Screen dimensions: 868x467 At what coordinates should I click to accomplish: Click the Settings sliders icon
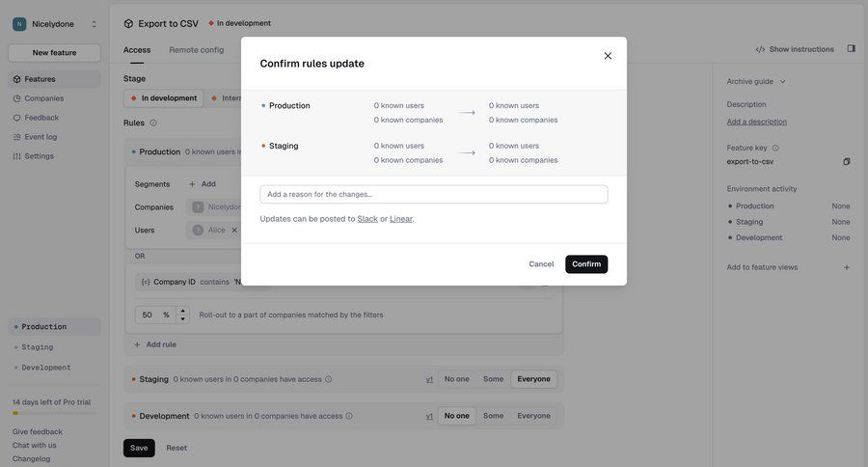[x=16, y=156]
